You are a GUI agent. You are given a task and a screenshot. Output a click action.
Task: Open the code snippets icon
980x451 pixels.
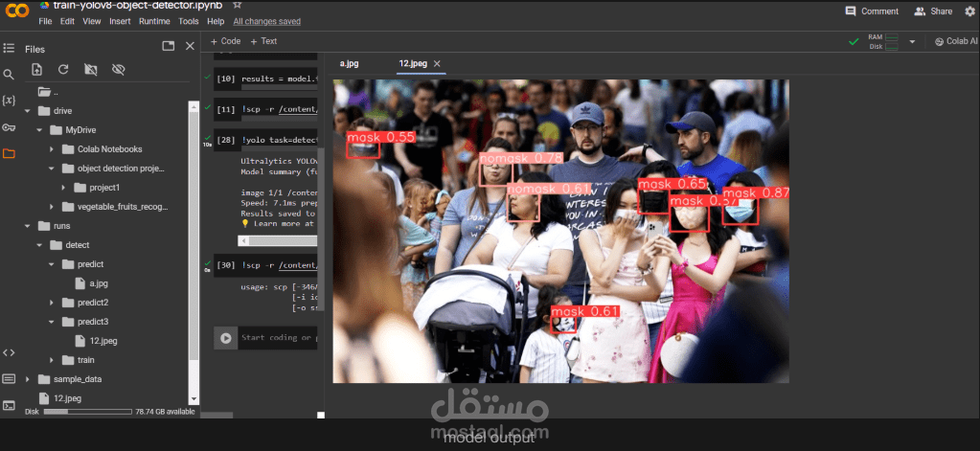[x=9, y=352]
